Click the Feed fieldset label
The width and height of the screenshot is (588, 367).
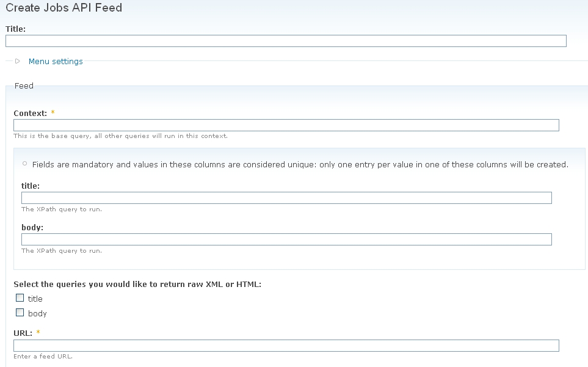point(24,85)
